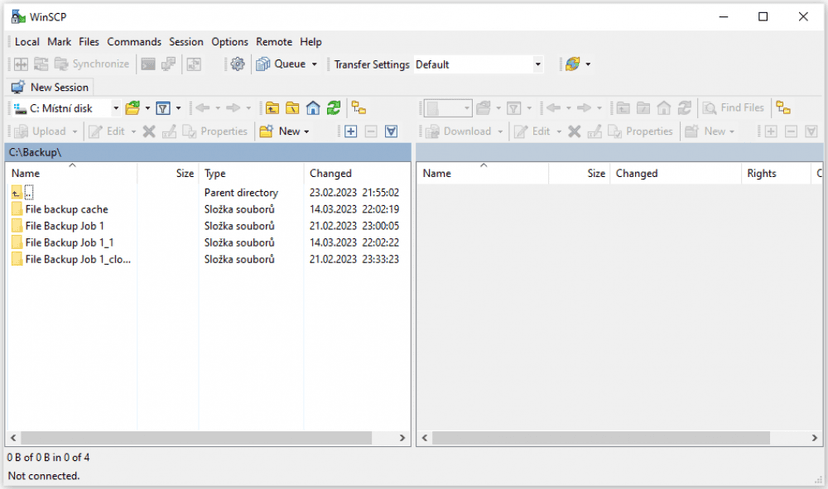Click the local directory tree icon
Image resolution: width=828 pixels, height=489 pixels.
[x=359, y=108]
